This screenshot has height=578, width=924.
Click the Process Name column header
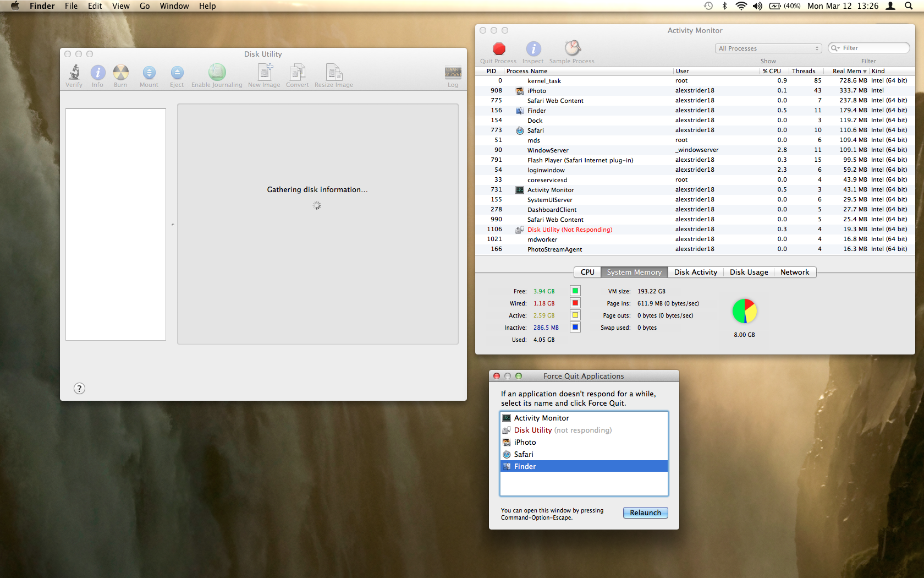pos(588,71)
